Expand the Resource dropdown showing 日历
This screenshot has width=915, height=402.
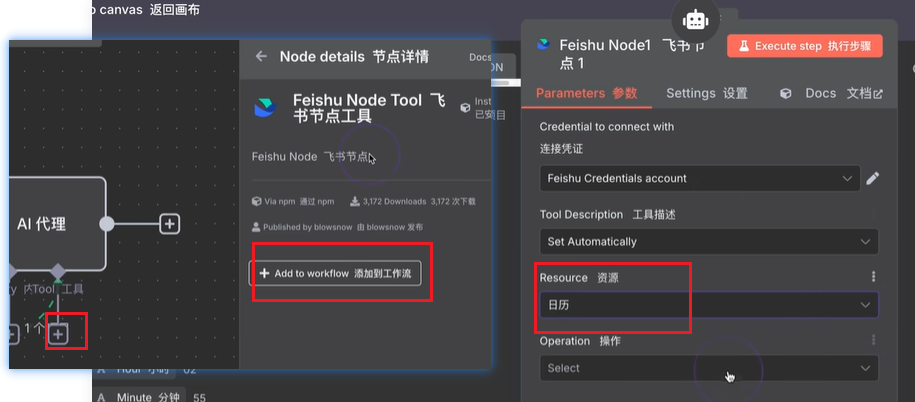pyautogui.click(x=709, y=305)
